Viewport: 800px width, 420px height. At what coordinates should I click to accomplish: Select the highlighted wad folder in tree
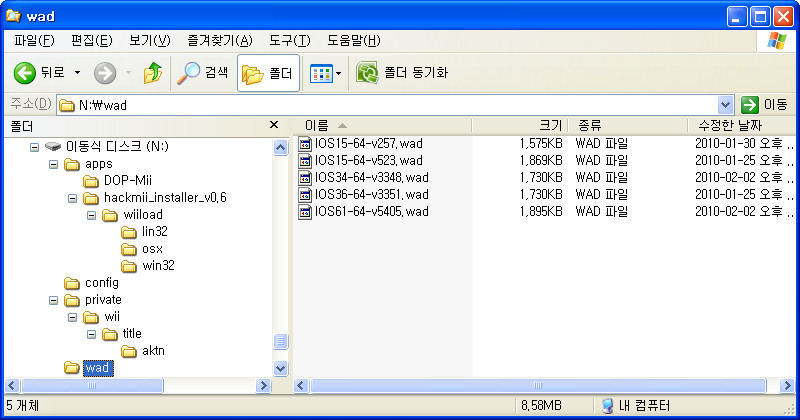[x=98, y=368]
